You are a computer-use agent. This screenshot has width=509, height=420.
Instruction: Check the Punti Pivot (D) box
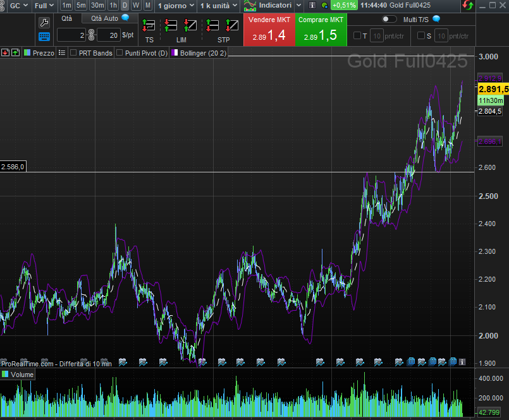click(120, 53)
